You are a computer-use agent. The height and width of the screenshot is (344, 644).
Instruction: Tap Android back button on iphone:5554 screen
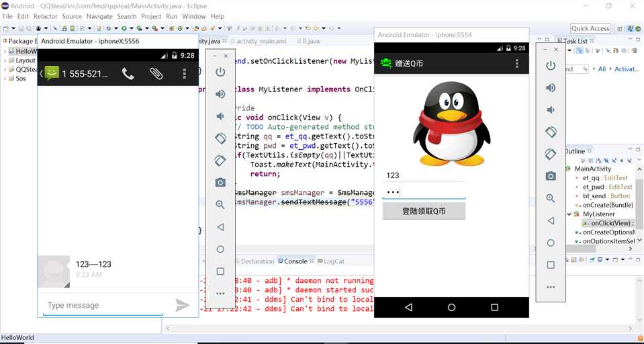[408, 308]
